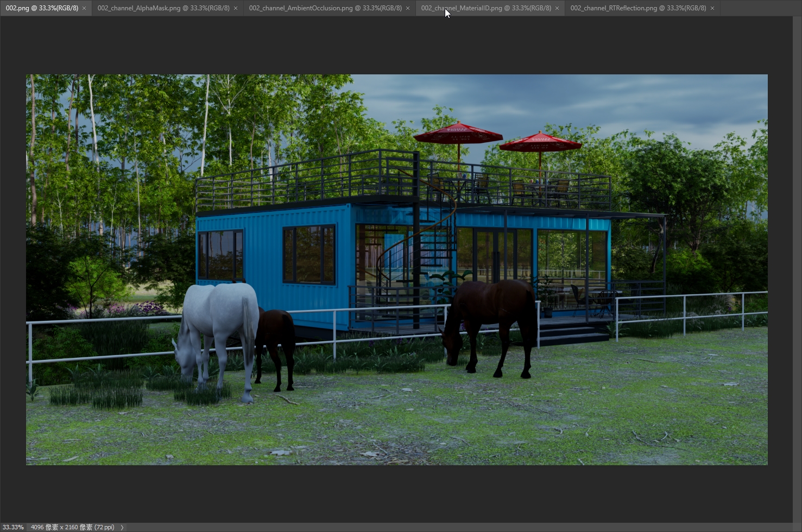Switch to the 002.png document tab

(42, 8)
